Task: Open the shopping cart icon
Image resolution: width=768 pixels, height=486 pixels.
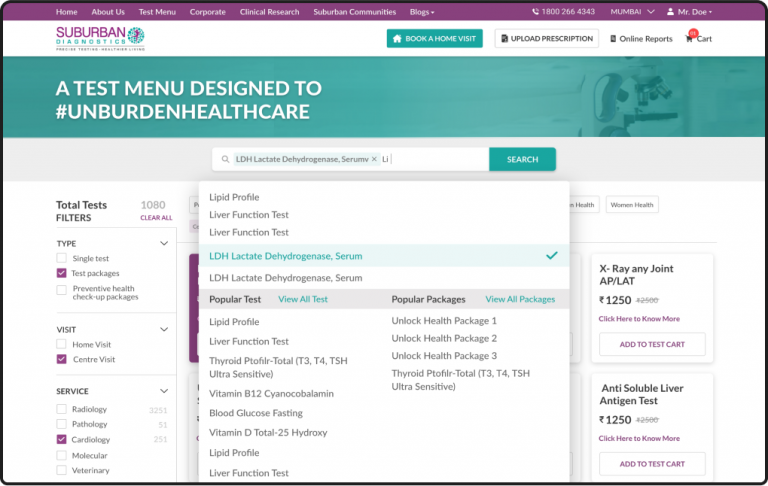Action: (690, 38)
